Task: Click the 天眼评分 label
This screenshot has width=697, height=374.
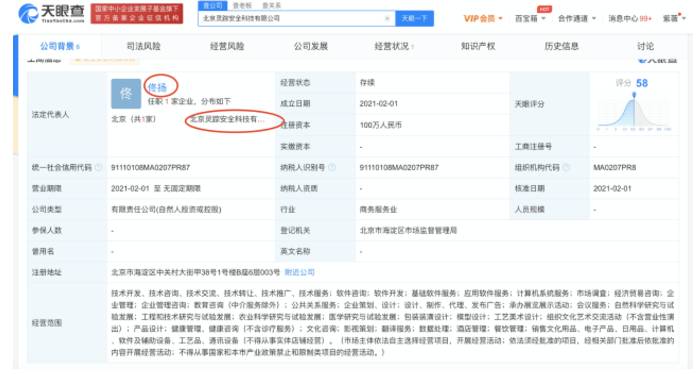Action: click(529, 104)
